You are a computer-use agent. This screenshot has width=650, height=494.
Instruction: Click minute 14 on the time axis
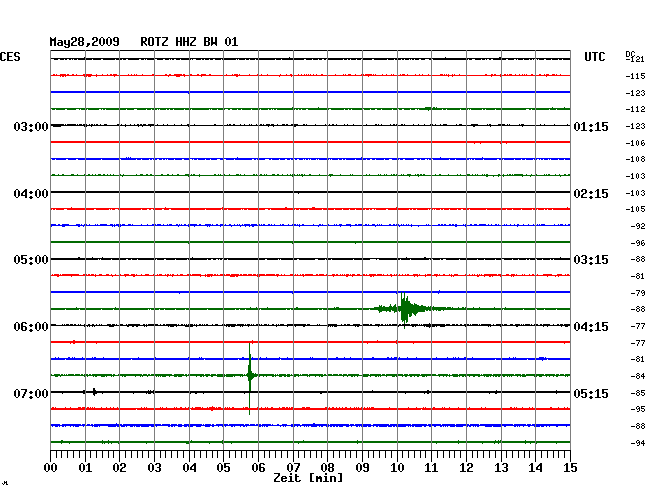point(535,467)
